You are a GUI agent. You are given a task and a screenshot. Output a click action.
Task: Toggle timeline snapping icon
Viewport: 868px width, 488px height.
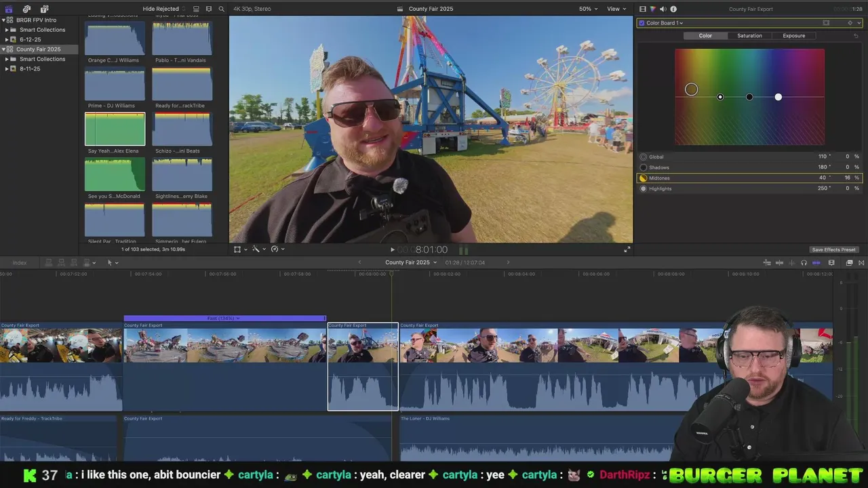pyautogui.click(x=816, y=262)
